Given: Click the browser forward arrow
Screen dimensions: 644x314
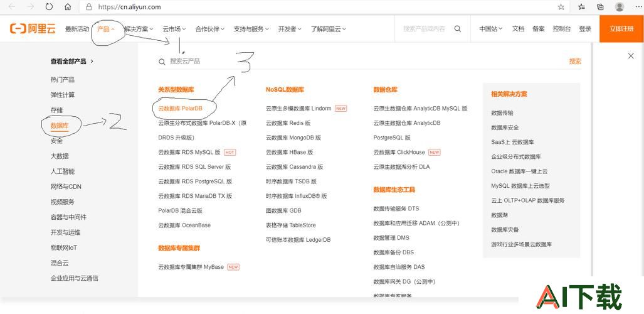Looking at the screenshot, I should point(30,6).
